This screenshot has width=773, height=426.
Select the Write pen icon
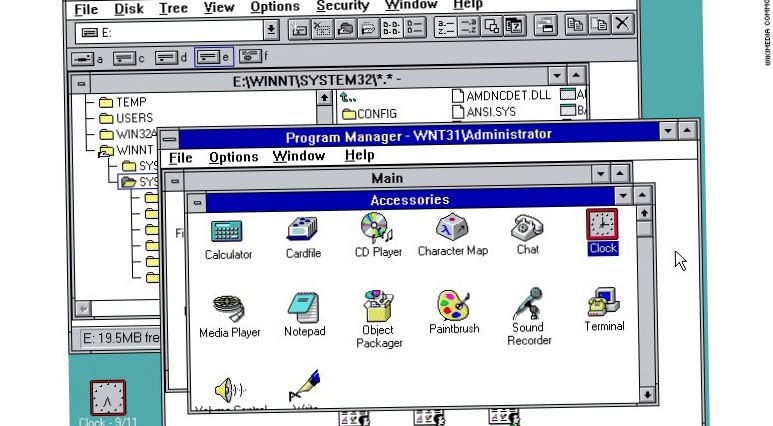click(x=305, y=385)
